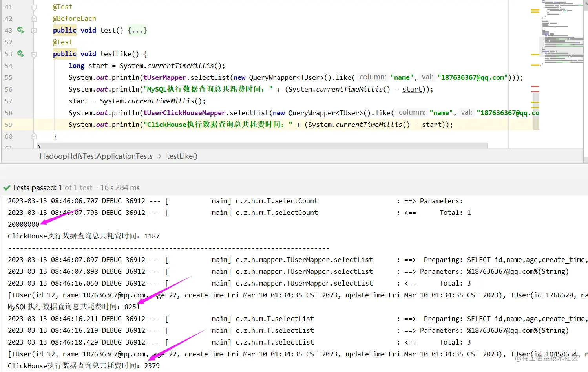The height and width of the screenshot is (372, 588).
Task: Expand the folded test() method plus marker
Action: coord(34,30)
